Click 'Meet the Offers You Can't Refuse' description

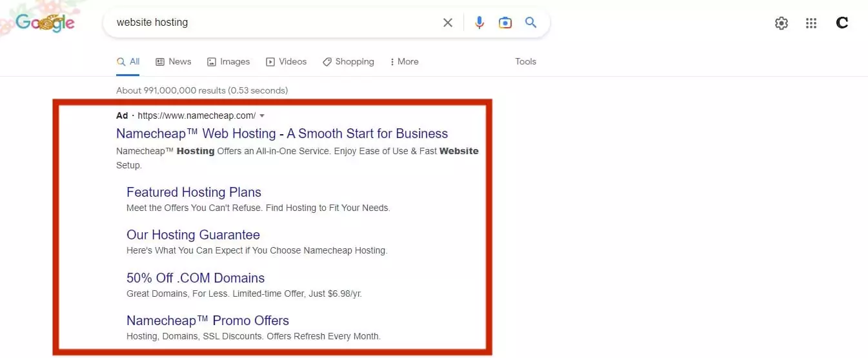(x=258, y=208)
